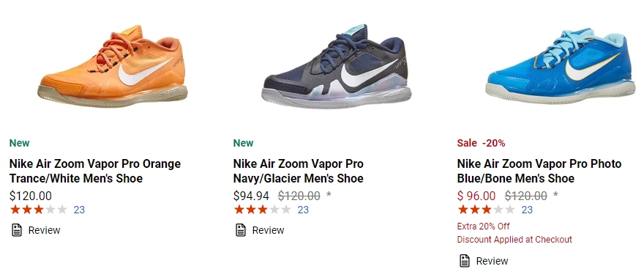The width and height of the screenshot is (644, 280).
Task: Read the Review link under the navy shoe
Action: 268,230
